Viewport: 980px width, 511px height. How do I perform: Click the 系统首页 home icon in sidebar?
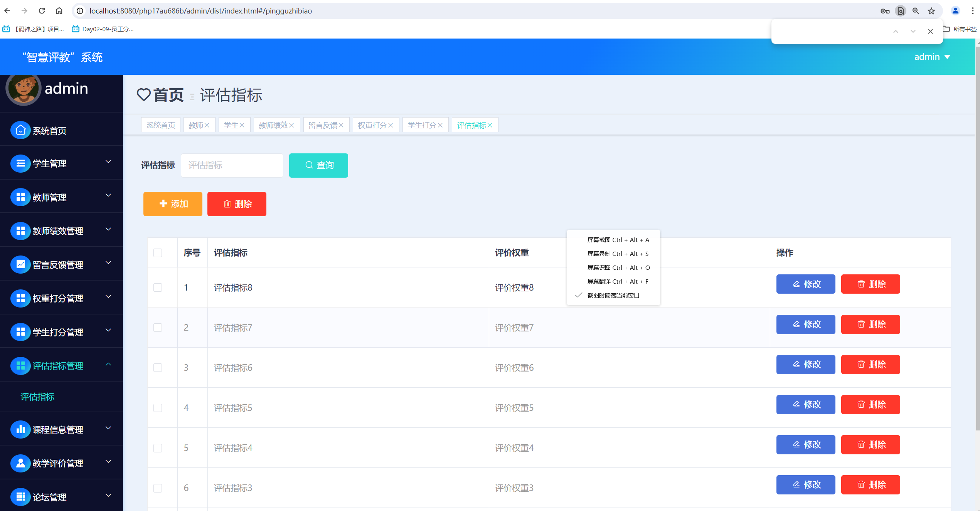(20, 130)
